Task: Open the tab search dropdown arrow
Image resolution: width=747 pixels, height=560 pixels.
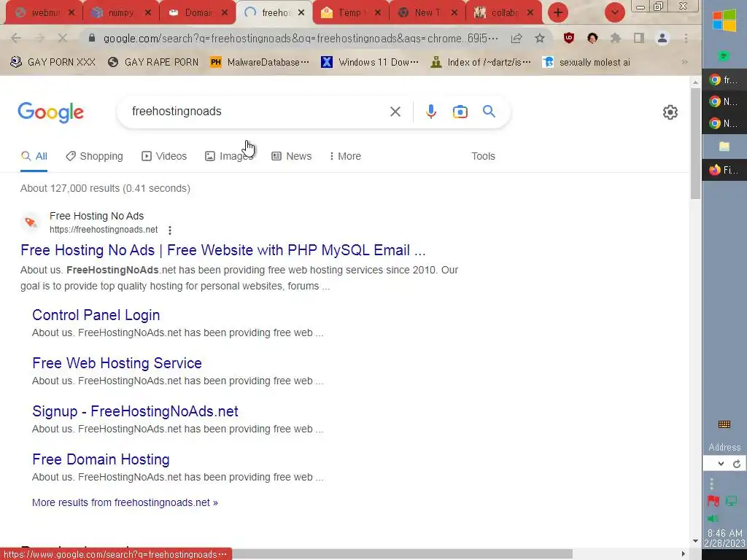Action: click(x=614, y=12)
